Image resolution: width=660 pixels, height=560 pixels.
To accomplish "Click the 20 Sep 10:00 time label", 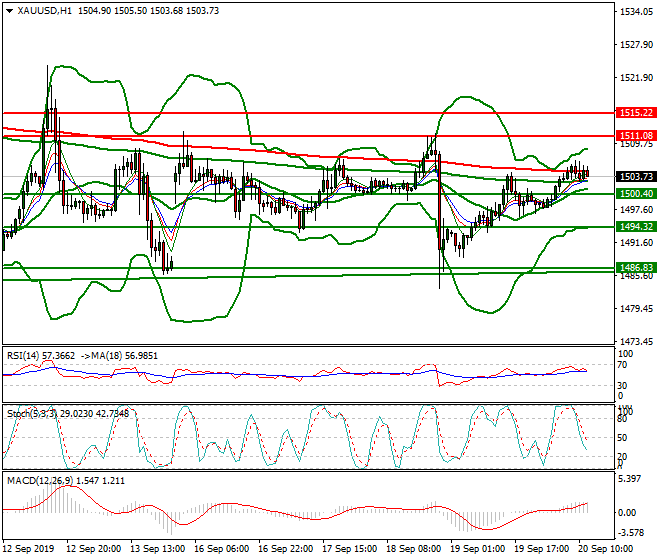I will click(606, 549).
